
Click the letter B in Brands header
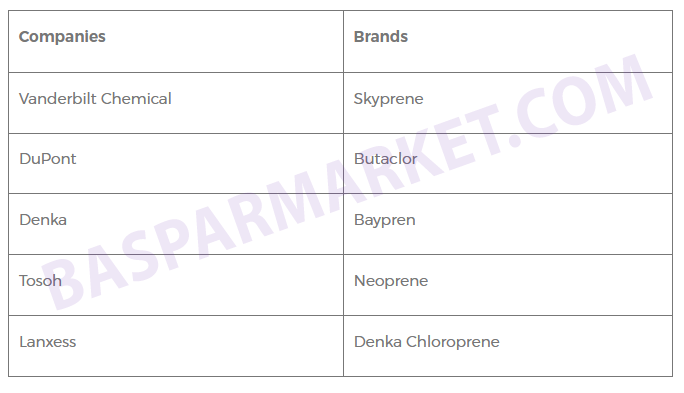click(359, 37)
